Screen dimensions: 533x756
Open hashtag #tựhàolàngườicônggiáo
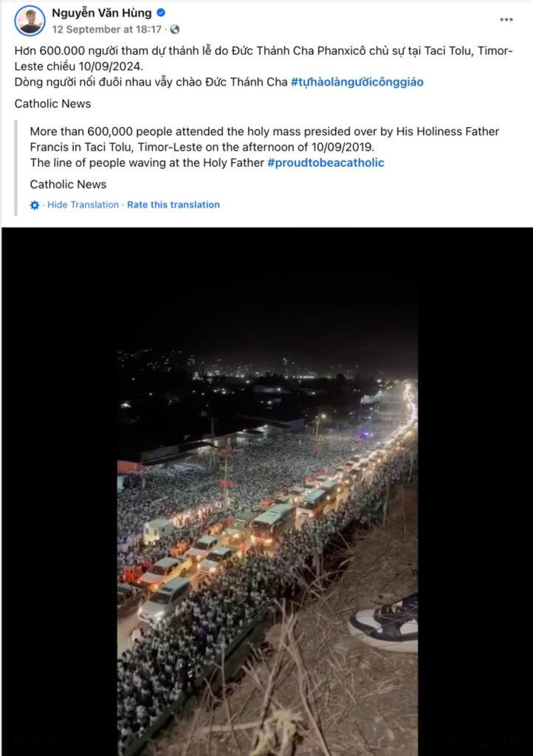tap(357, 82)
